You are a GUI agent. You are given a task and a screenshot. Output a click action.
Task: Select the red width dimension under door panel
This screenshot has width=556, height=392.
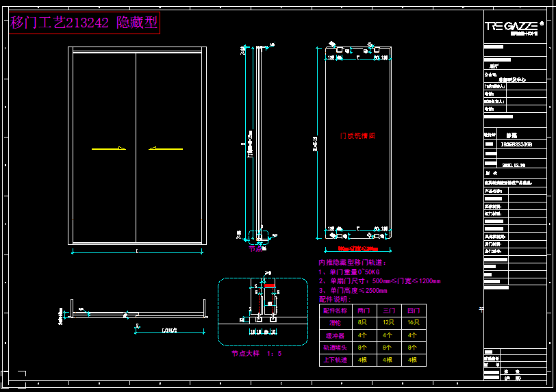(358, 249)
